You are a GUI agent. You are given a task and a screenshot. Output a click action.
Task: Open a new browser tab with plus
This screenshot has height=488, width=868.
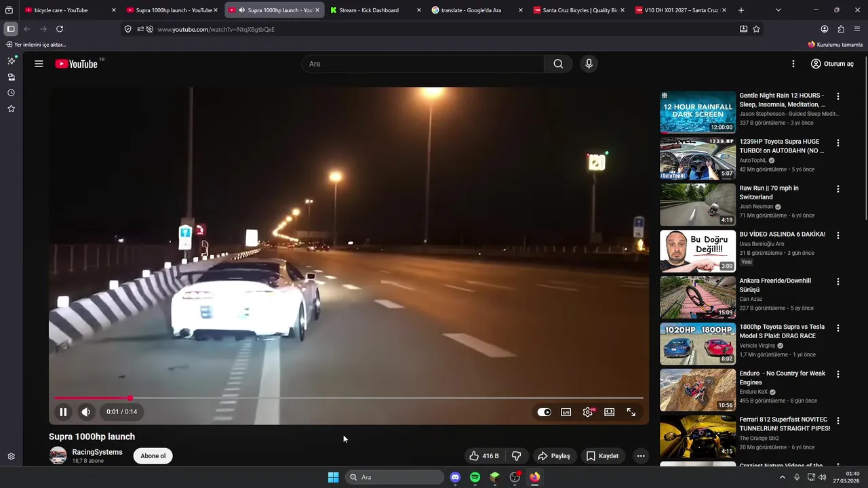point(741,10)
